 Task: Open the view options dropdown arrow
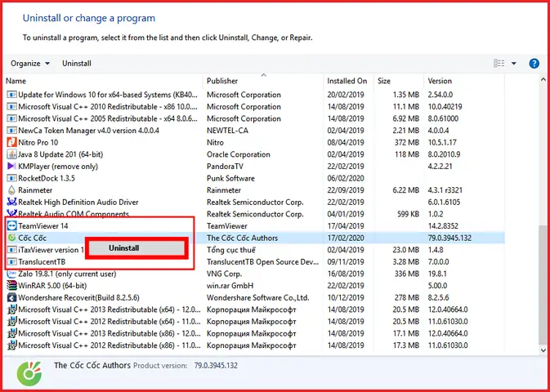tap(514, 64)
